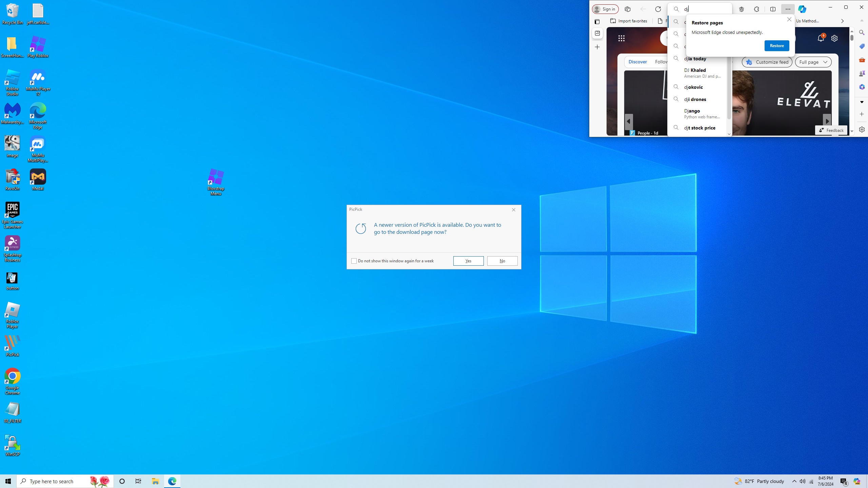Check 'Do not show this window again'
The height and width of the screenshot is (488, 868).
tap(354, 261)
